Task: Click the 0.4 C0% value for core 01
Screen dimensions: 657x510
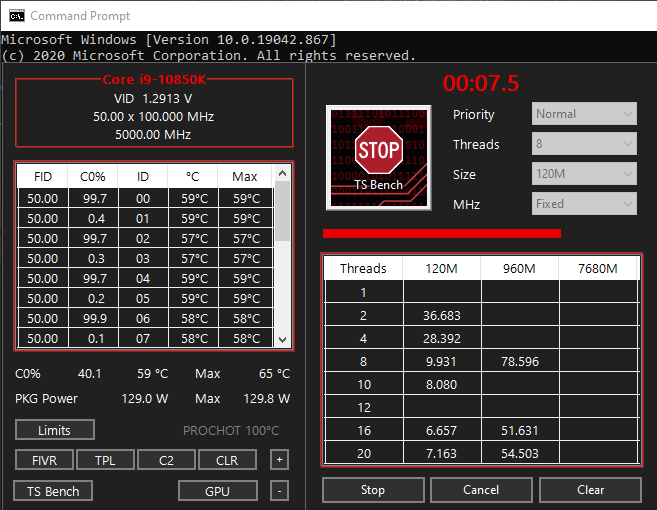Action: (94, 218)
